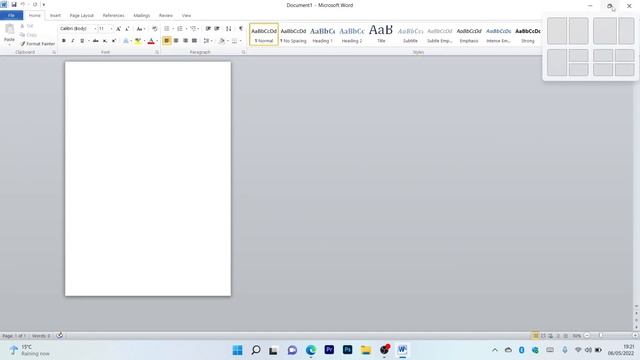Click the zoom in plus button
Screen dimensions: 640x360
point(635,336)
